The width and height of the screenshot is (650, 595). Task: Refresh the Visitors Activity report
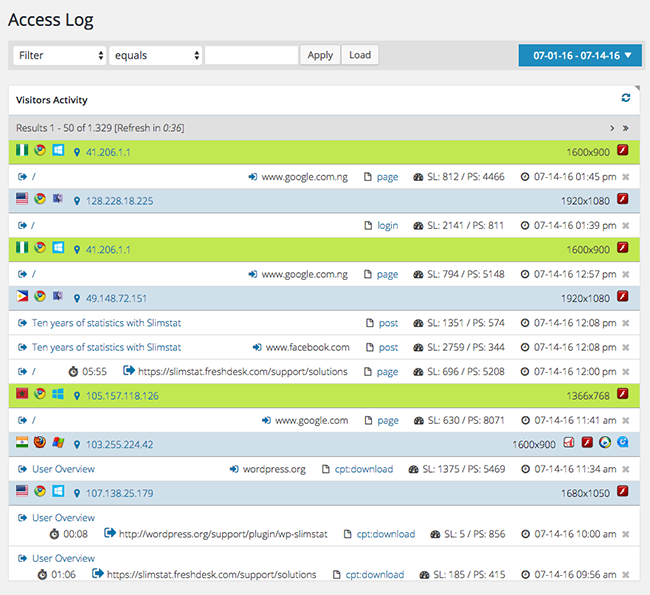pos(626,98)
